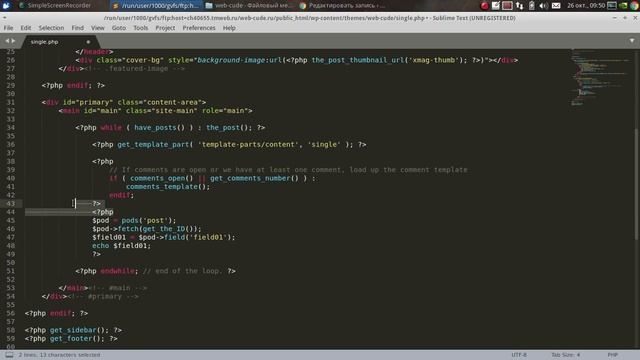Open the Selection menu

point(51,28)
